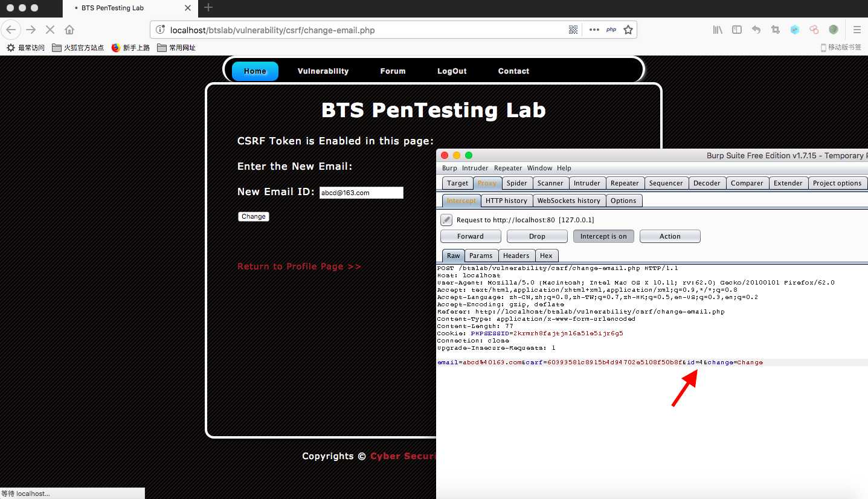The image size is (868, 499).
Task: Switch to Sequencer tab
Action: pos(666,183)
